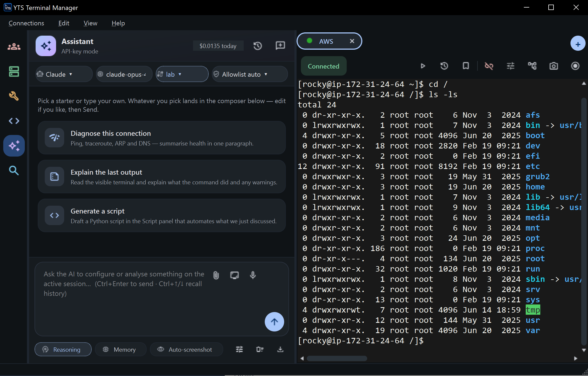Screen dimensions: 588x376
Task: Click the terminal scroll-up arrow
Action: tap(584, 83)
